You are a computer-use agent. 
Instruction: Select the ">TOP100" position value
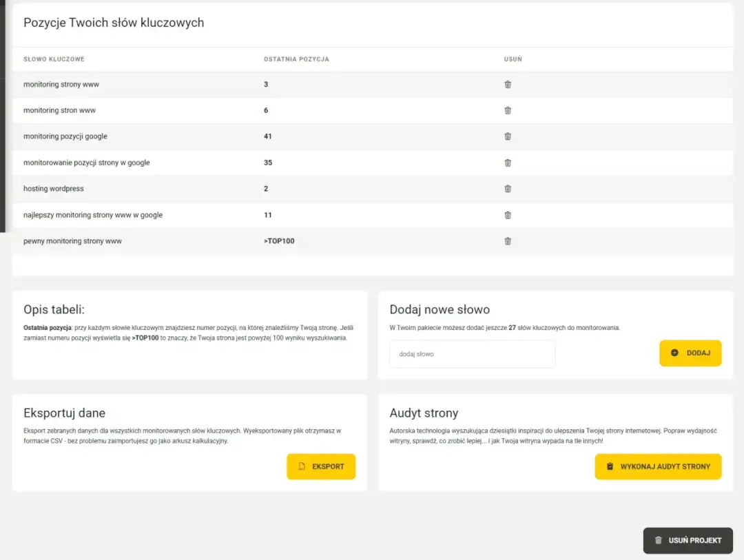[x=278, y=240]
